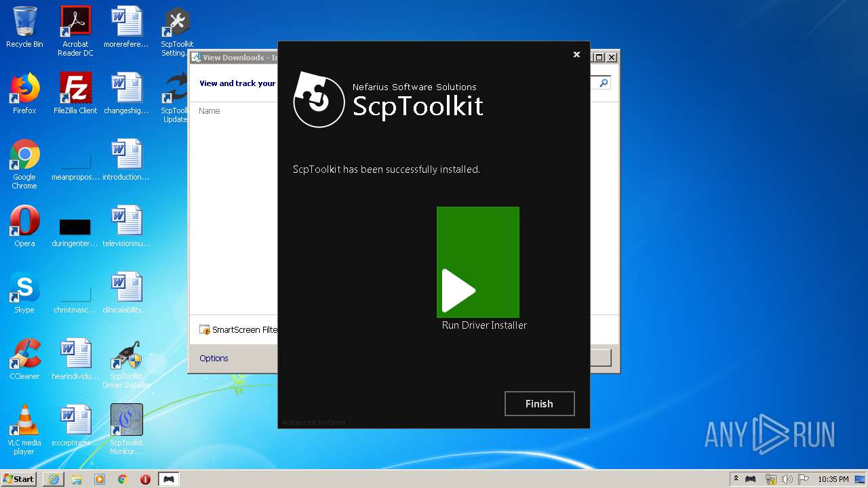868x488 pixels.
Task: Click the search magnifier in View Downloads
Action: coord(603,83)
